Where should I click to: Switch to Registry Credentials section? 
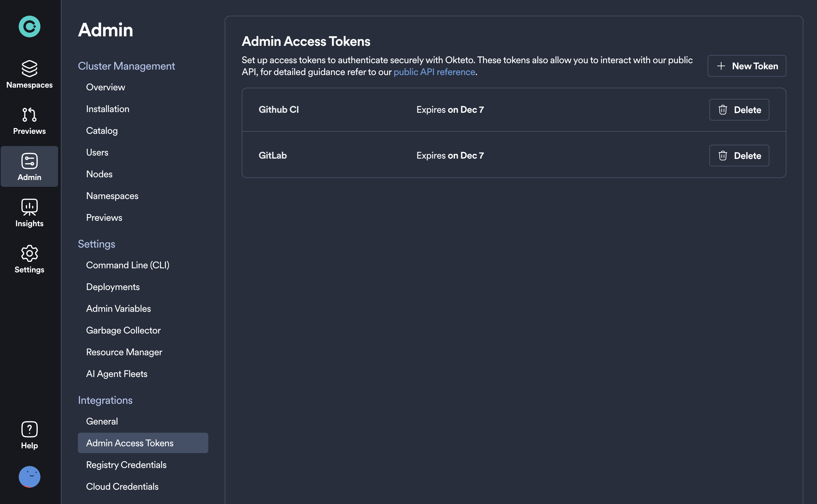tap(126, 465)
